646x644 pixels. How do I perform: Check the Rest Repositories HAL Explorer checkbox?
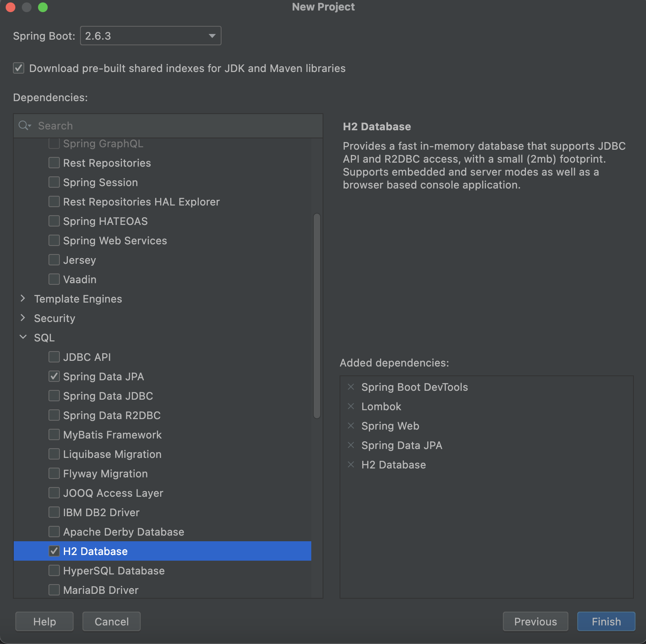[54, 201]
